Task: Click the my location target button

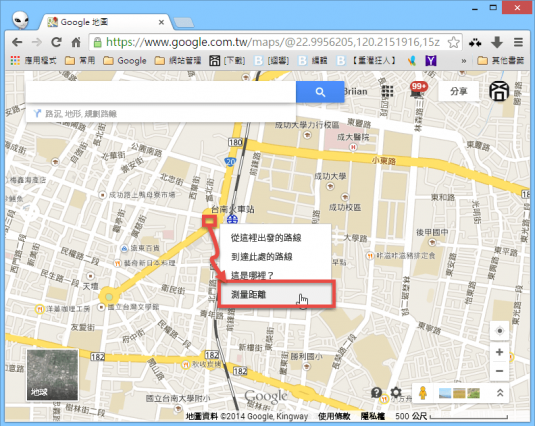Action: point(500,331)
